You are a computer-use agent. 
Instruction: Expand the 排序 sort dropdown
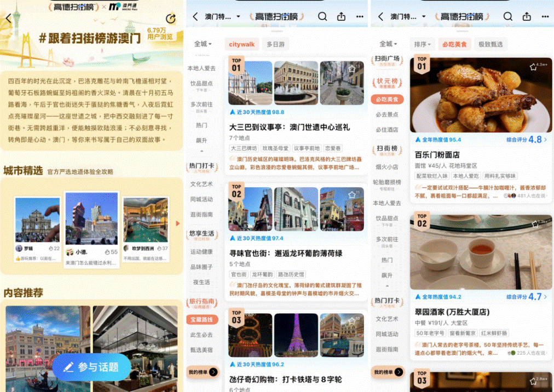422,44
